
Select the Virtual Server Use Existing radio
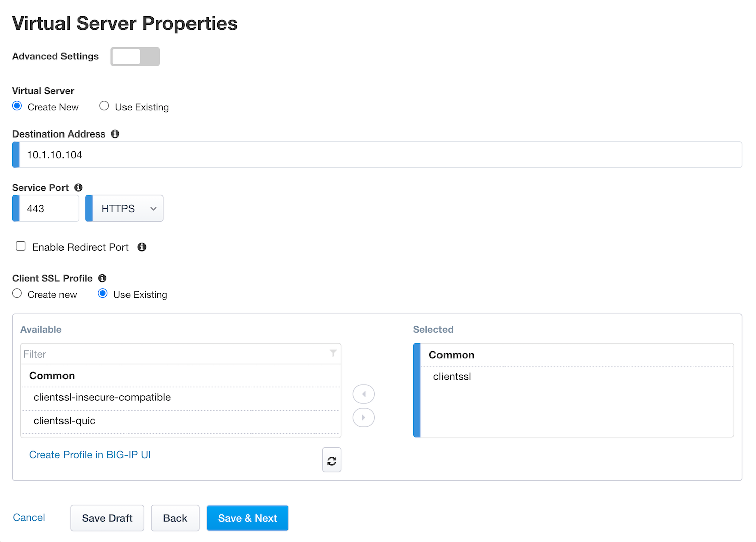pos(104,106)
